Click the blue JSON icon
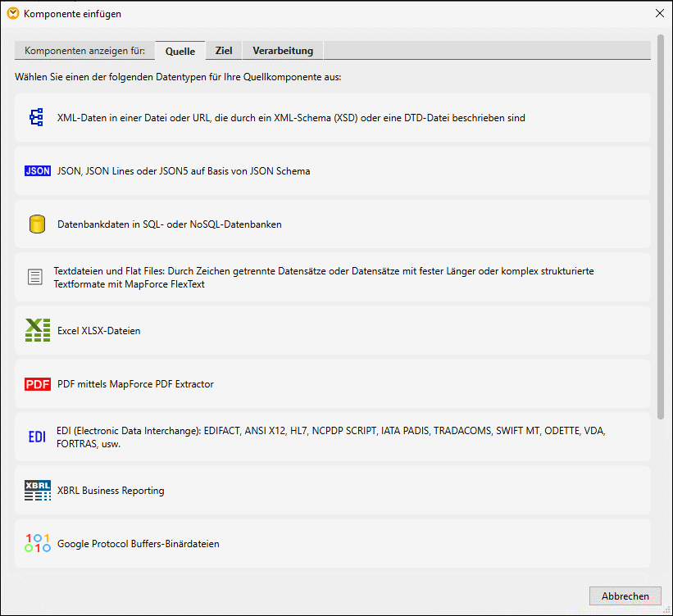 pos(38,171)
